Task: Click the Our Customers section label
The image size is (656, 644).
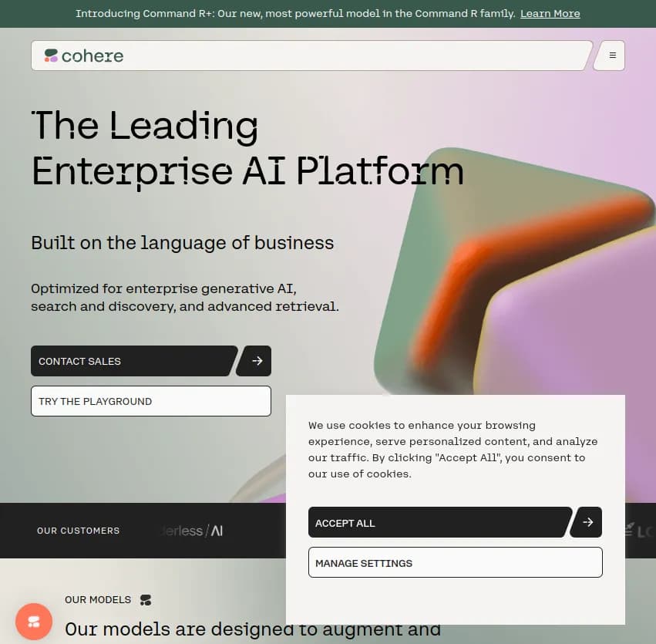Action: (78, 531)
